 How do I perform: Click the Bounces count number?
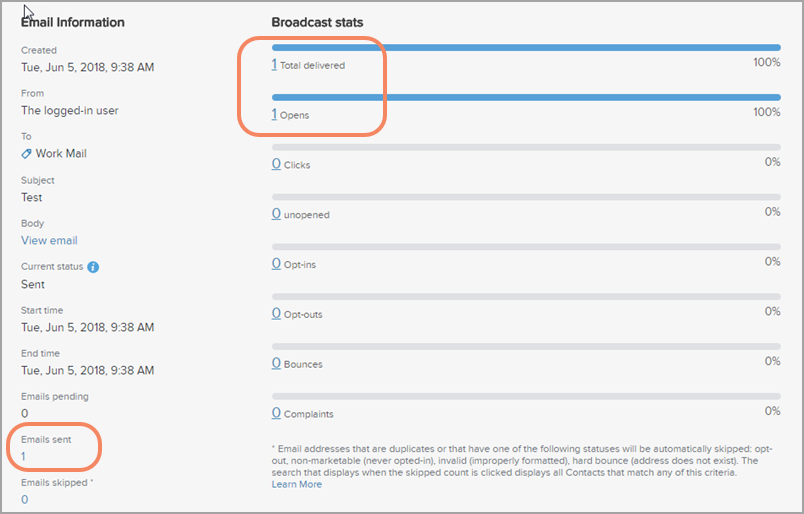coord(276,364)
